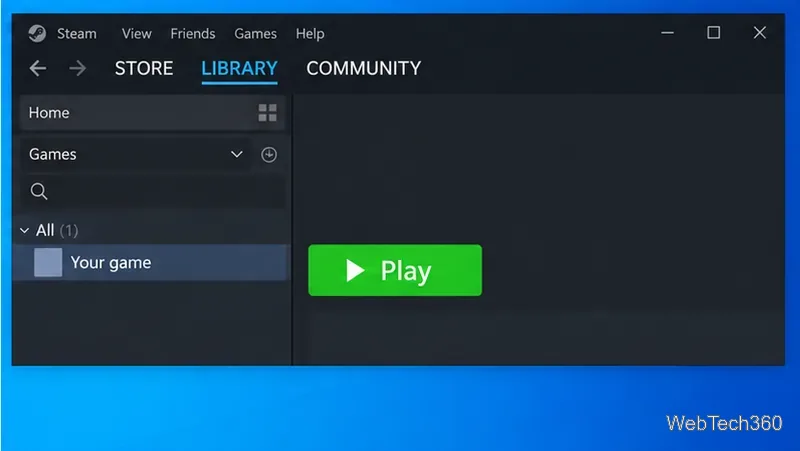Expand the Games filter dropdown
Viewport: 800px width, 451px height.
coord(136,154)
